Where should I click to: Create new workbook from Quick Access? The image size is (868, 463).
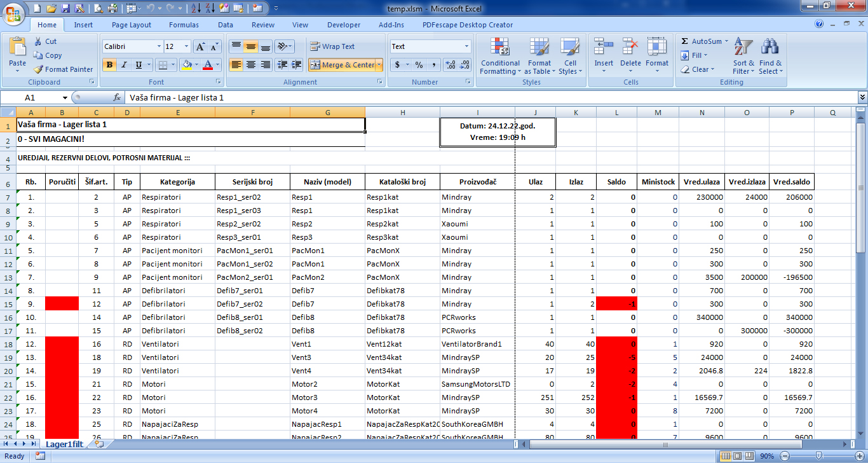pos(38,8)
